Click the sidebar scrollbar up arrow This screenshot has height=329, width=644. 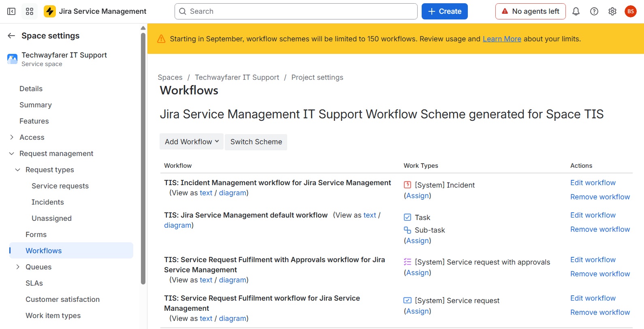pyautogui.click(x=143, y=28)
